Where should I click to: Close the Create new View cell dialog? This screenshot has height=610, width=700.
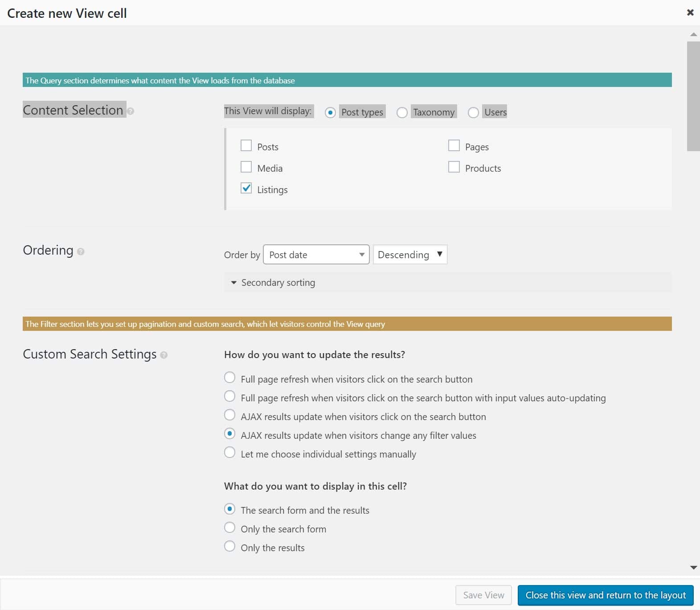pyautogui.click(x=690, y=12)
